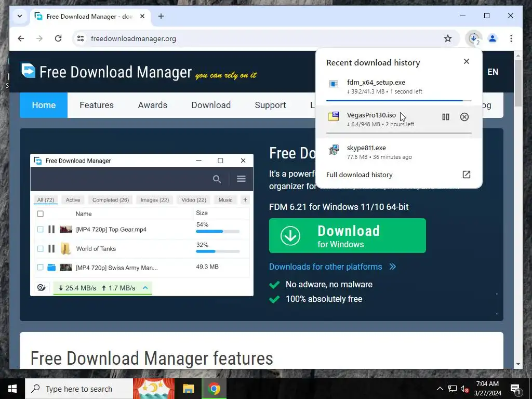Click the fdm_x64_setup.exe download progress bar

pyautogui.click(x=398, y=100)
